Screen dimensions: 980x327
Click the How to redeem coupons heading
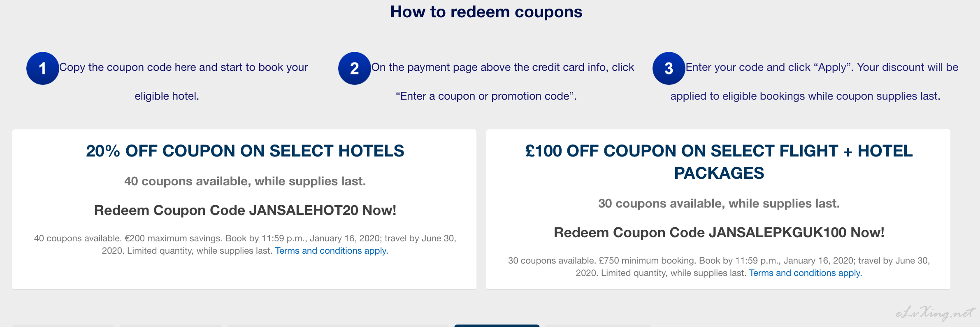486,12
